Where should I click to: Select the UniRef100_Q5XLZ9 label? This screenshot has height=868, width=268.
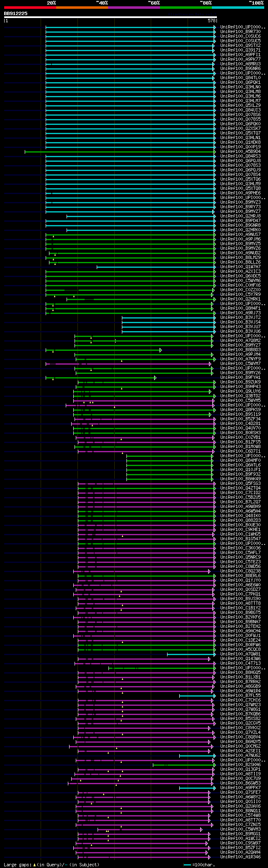[x=240, y=105]
